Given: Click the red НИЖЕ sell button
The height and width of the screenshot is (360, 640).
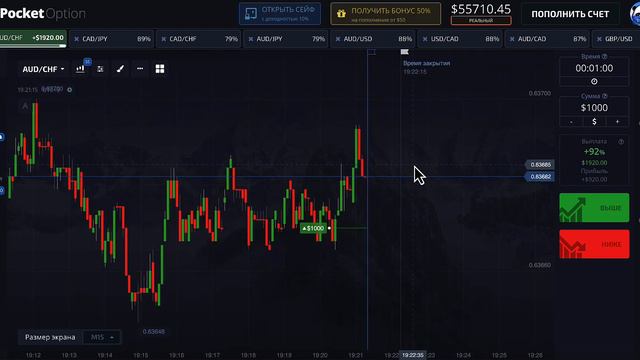Looking at the screenshot, I should 594,244.
